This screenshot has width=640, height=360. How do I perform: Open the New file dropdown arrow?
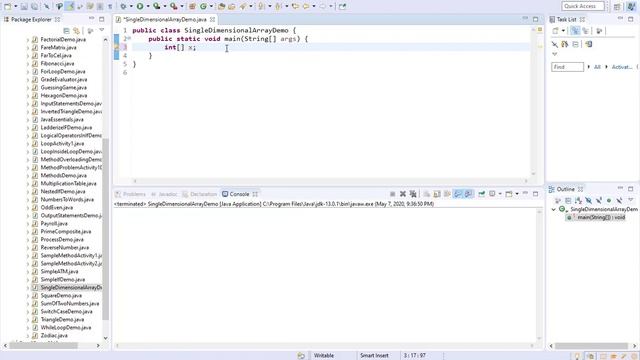click(16, 6)
